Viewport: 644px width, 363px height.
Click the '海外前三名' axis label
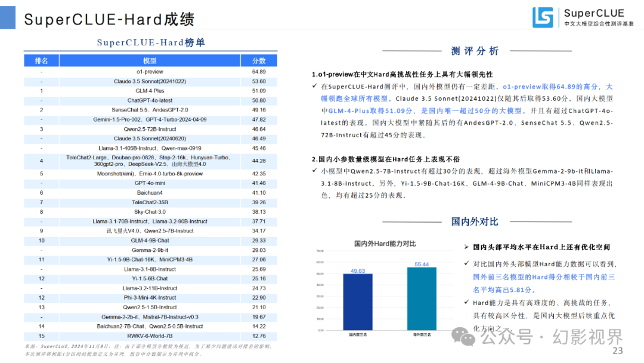point(422,334)
